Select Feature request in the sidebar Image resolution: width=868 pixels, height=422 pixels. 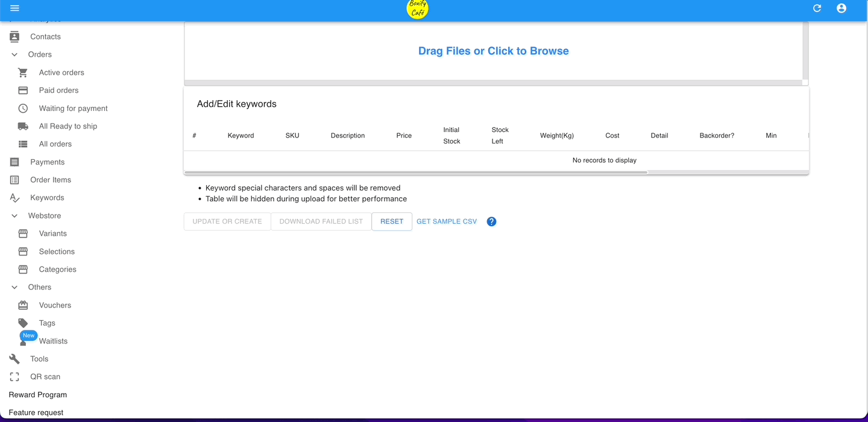(36, 412)
